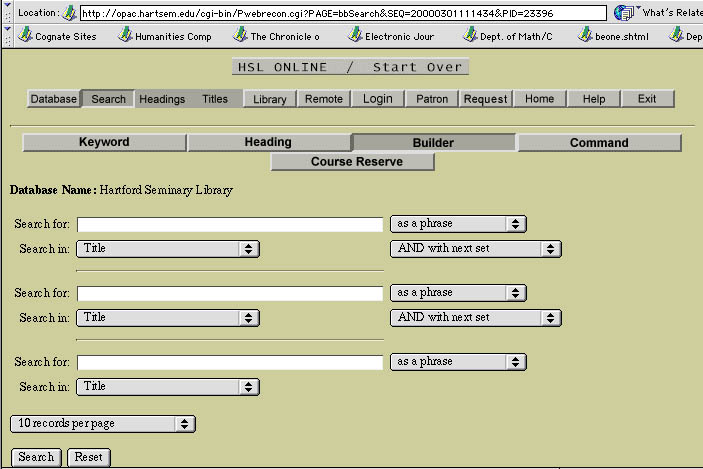
Task: Open the Library nav button
Action: [x=269, y=99]
